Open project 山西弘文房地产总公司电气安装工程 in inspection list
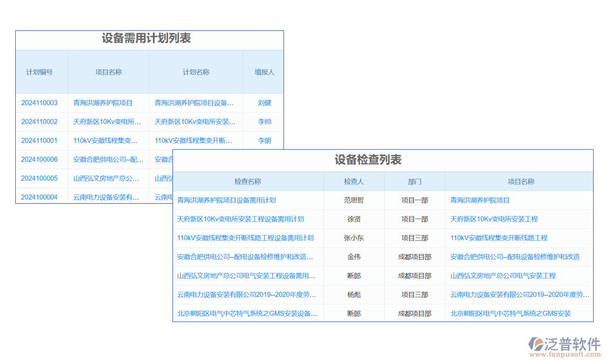The image size is (607, 364). tap(503, 276)
